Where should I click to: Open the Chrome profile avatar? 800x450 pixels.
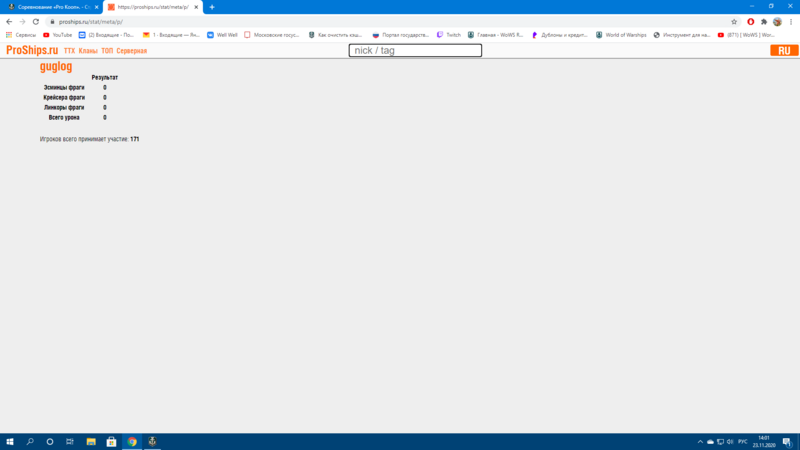[x=777, y=22]
